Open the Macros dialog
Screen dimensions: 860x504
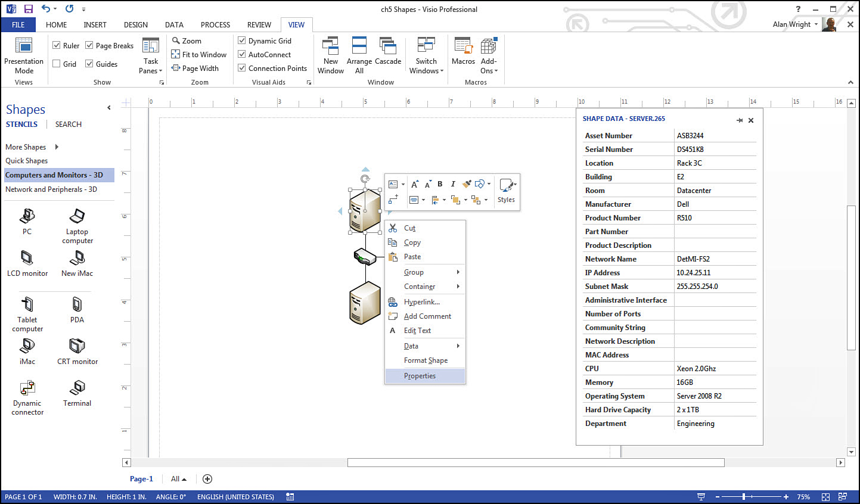point(463,51)
